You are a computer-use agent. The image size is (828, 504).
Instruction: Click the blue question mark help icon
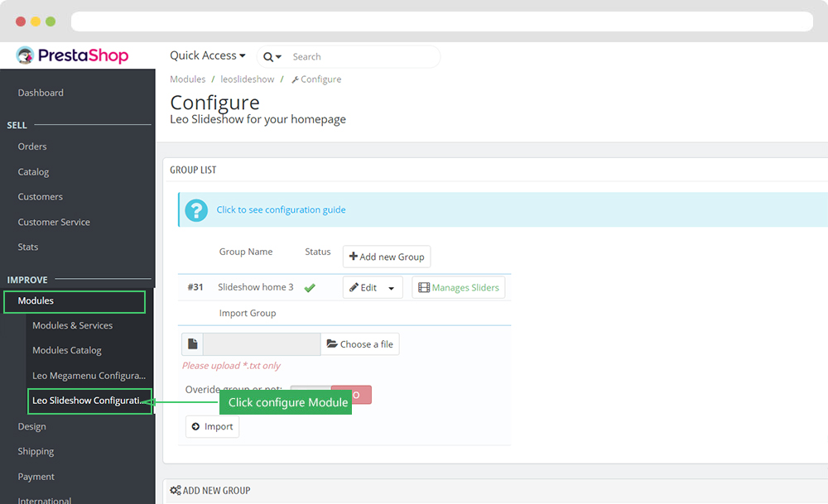pyautogui.click(x=196, y=210)
